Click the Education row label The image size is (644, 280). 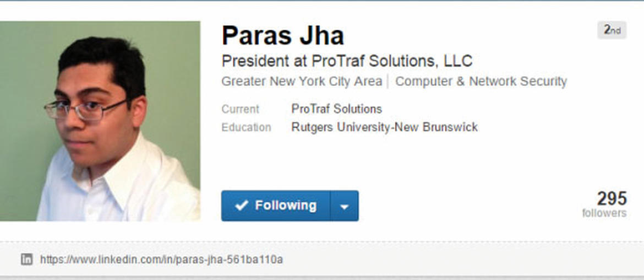pos(246,127)
